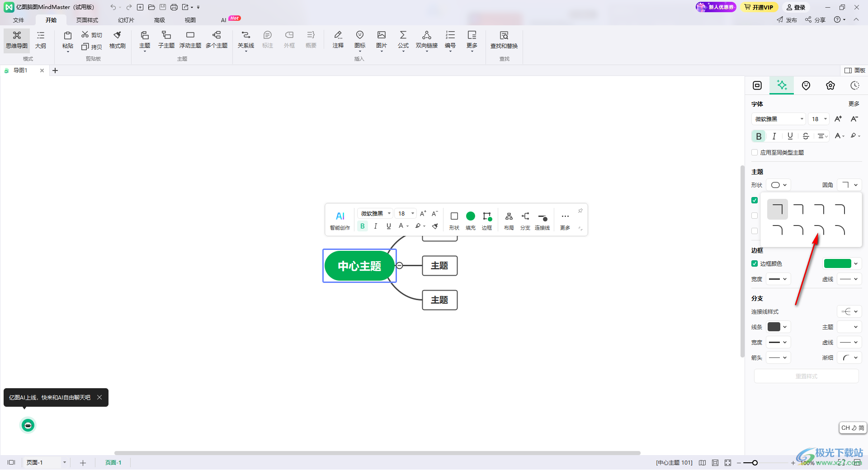The width and height of the screenshot is (868, 470).
Task: Select the 中心主题 central node
Action: click(x=359, y=266)
